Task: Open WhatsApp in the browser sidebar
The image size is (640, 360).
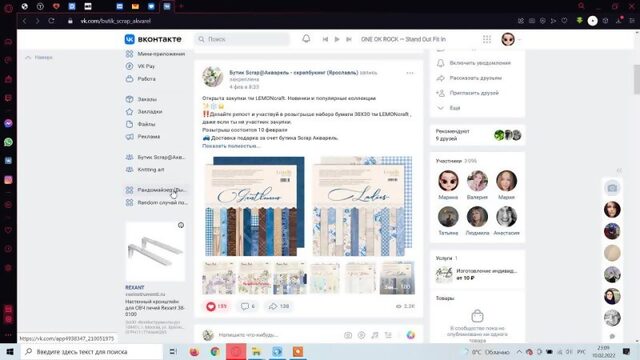Action: (x=8, y=142)
